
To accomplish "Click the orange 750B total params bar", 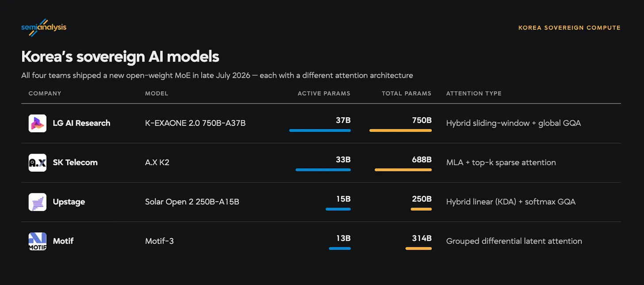I will (400, 131).
